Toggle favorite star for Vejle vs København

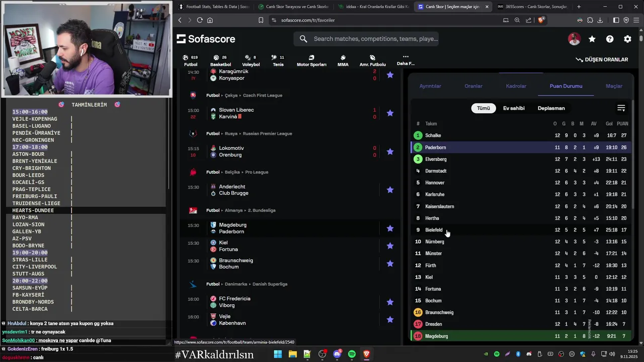390,319
